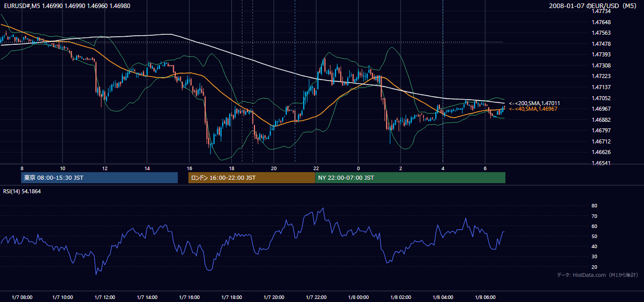Click price axis value 1.47393
644x302 pixels.
601,54
